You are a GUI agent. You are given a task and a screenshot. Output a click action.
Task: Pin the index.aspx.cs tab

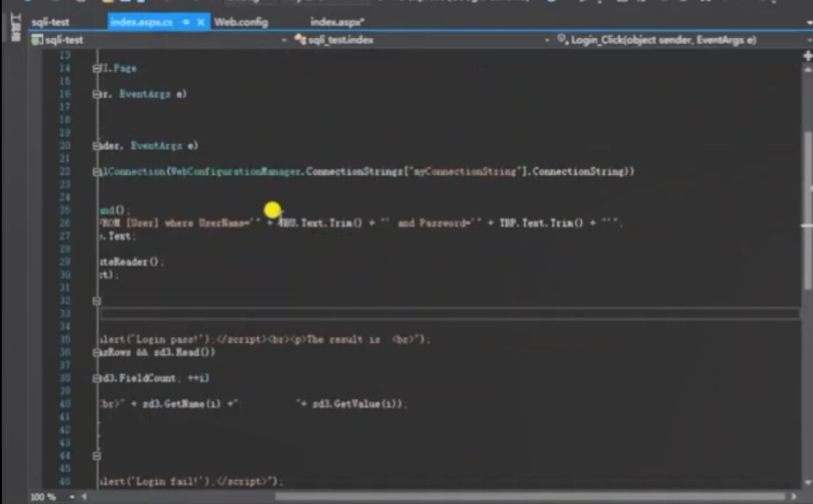tap(185, 22)
